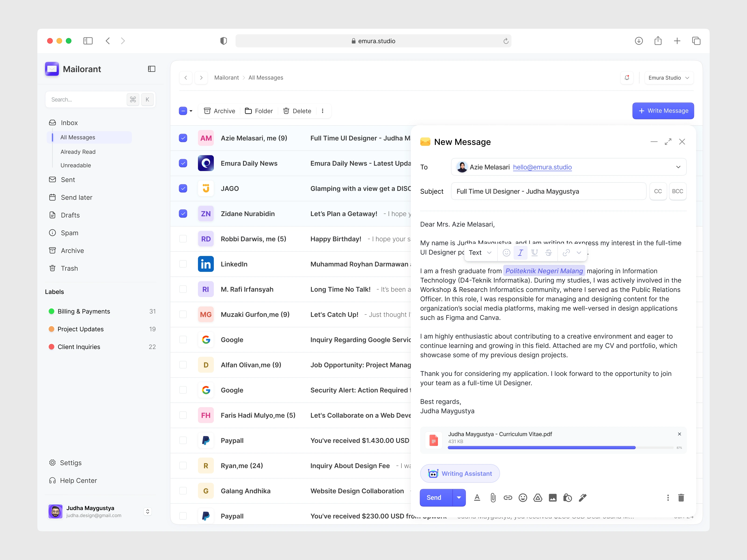Screen dimensions: 747x560
Task: Click the attachment upload progress bar
Action: point(560,448)
